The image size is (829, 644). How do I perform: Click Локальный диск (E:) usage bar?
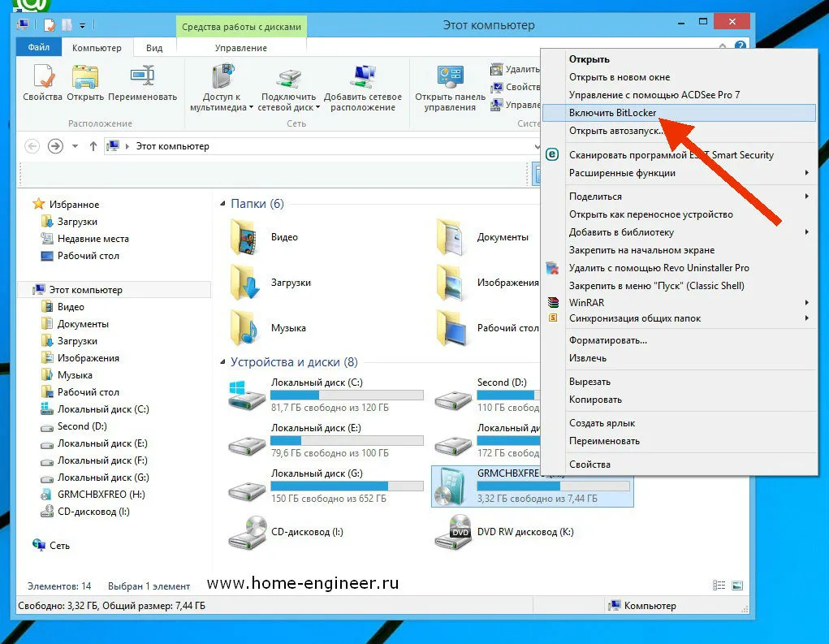[347, 440]
